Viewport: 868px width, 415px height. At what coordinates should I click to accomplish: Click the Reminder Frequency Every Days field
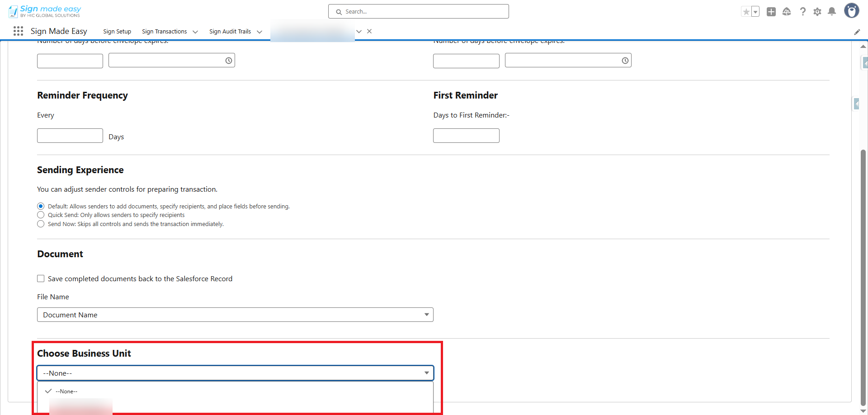(x=70, y=136)
